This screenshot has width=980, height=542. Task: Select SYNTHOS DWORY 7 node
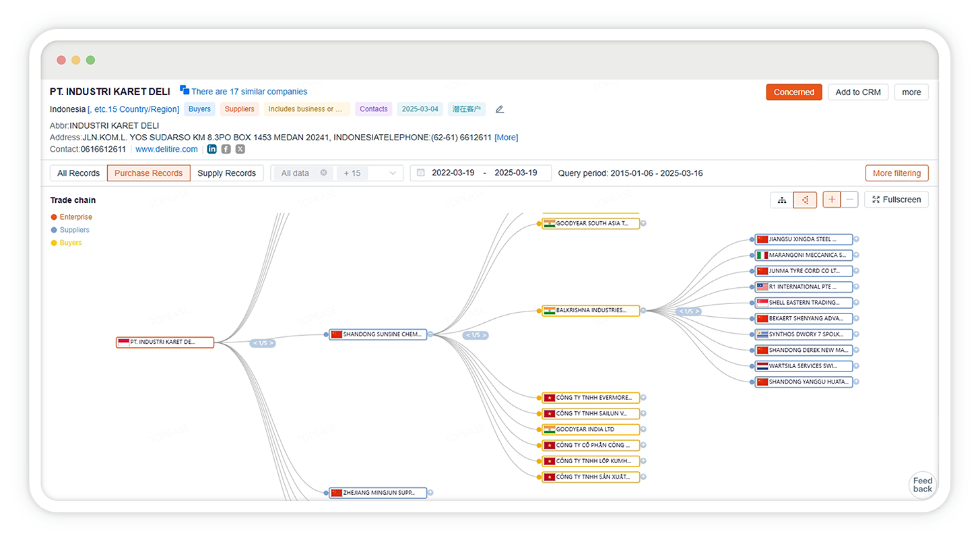coord(804,334)
